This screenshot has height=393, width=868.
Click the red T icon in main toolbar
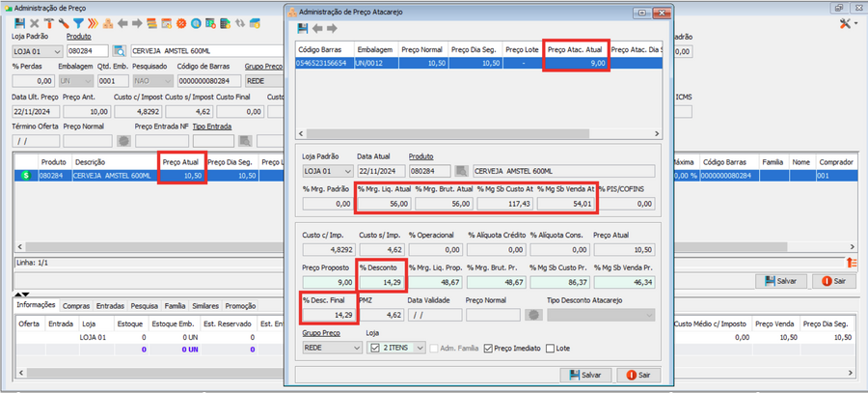(48, 22)
